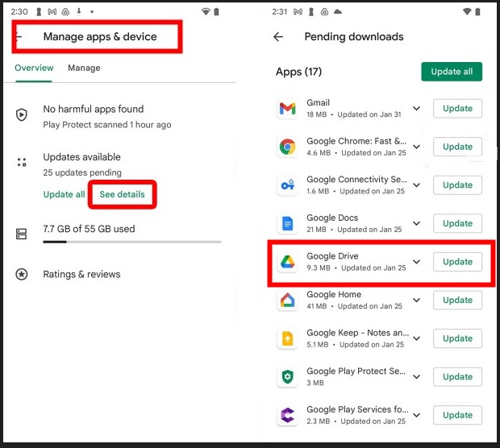
Task: Tap the Apps (17) heading
Action: click(298, 72)
